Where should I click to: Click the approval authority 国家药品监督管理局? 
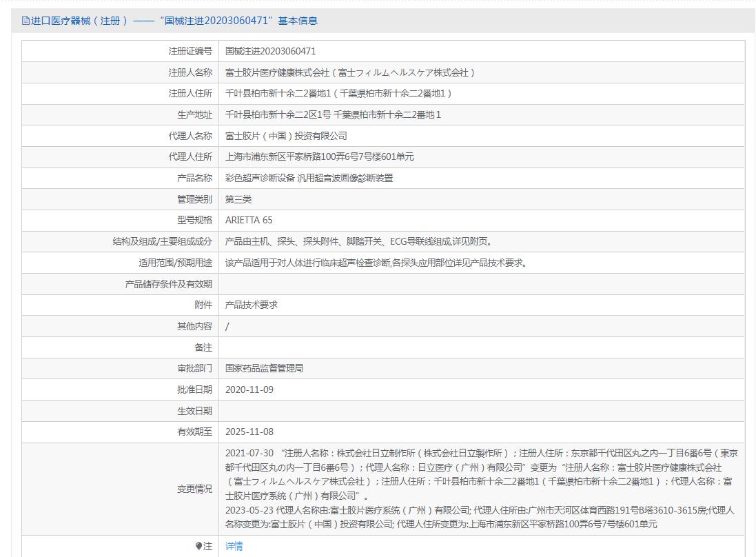[x=265, y=368]
